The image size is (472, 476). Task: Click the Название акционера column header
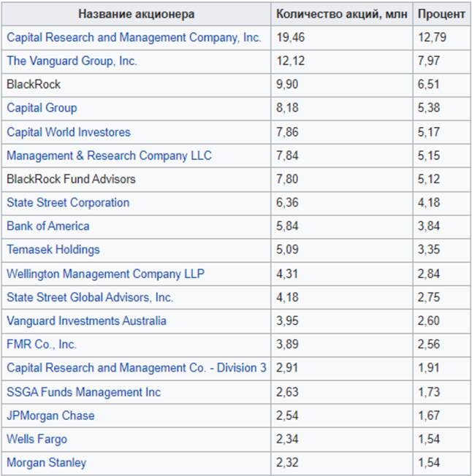tap(137, 14)
